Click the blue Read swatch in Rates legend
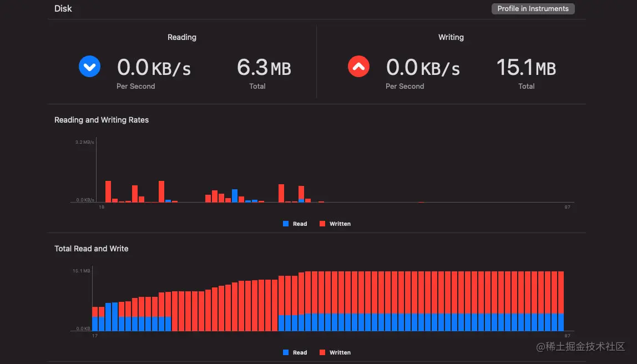Screen dimensions: 637x364 click(x=286, y=224)
